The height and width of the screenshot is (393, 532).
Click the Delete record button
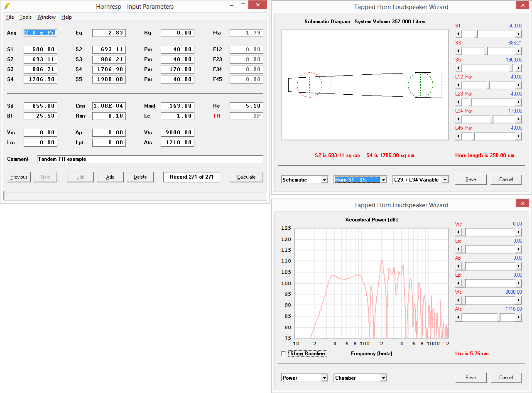click(x=140, y=177)
